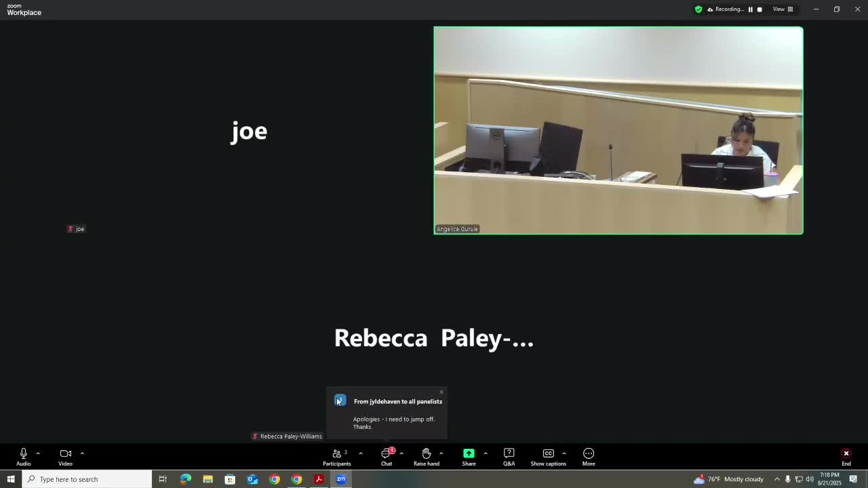868x488 pixels.
Task: Click the 'Angelica Gurule' name label
Action: 458,229
